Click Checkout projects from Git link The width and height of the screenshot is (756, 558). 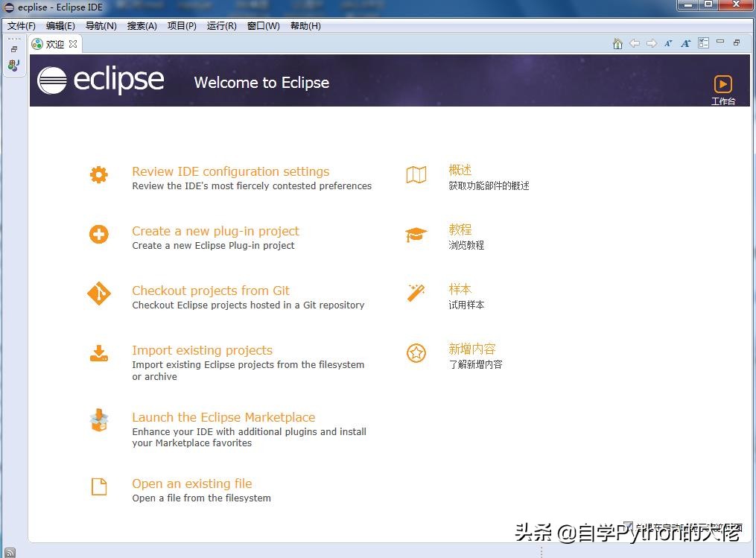point(211,291)
